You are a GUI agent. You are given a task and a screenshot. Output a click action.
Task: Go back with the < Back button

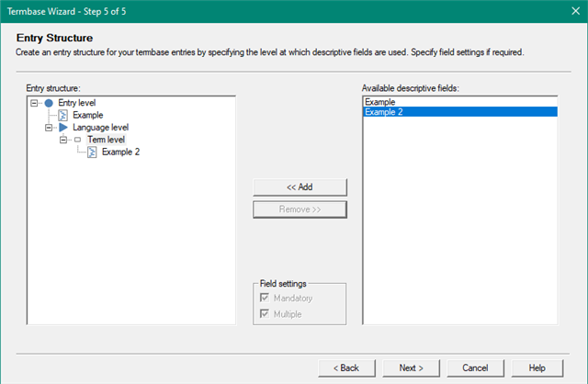345,367
